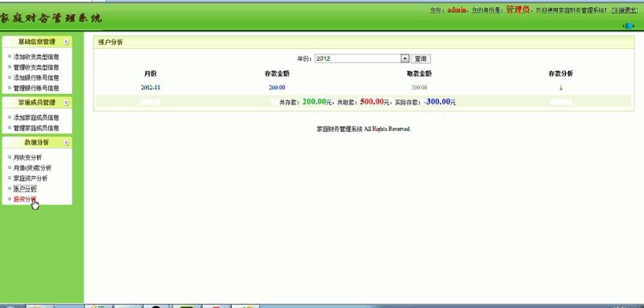Click the 存款金额 column header
The image size is (644, 308).
point(277,74)
